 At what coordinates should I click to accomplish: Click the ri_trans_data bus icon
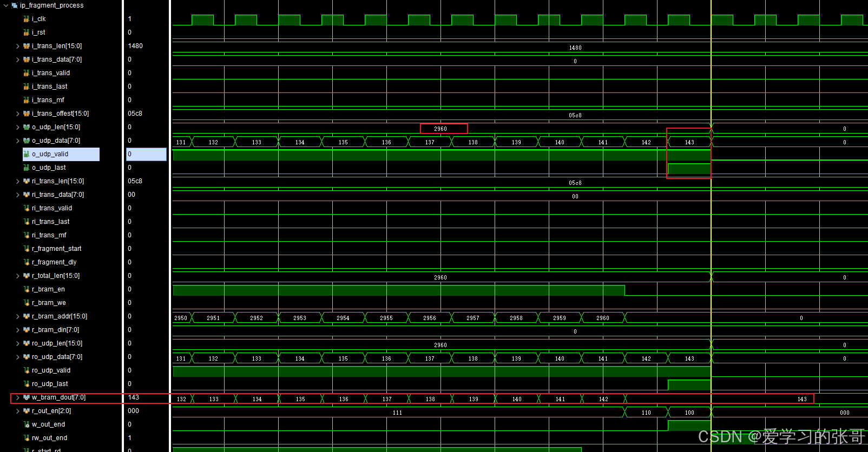(27, 195)
